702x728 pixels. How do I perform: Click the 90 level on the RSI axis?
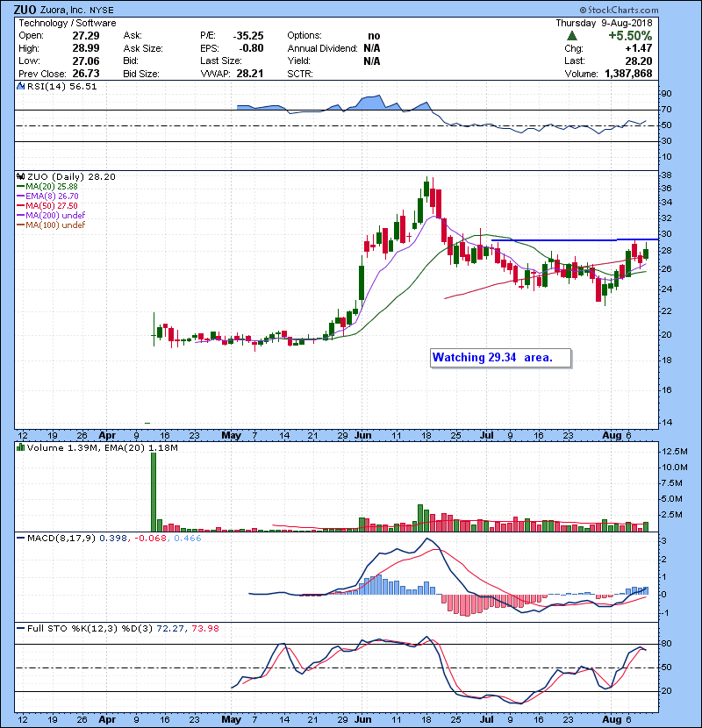click(667, 93)
